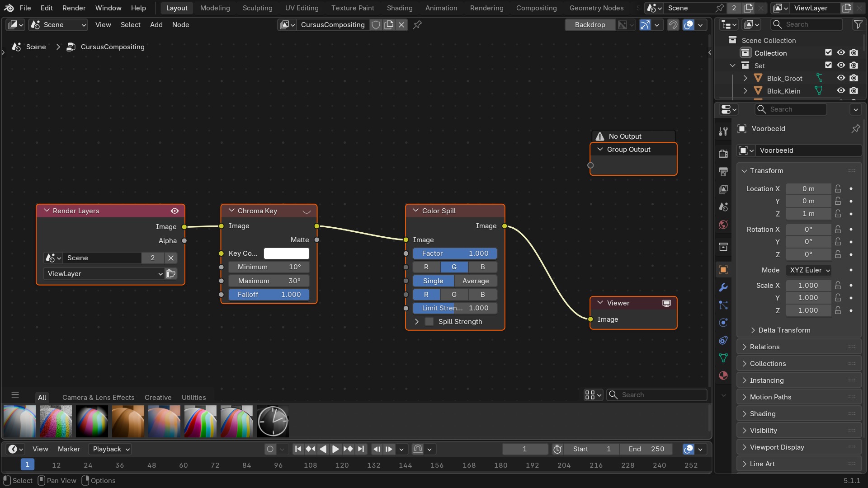Image resolution: width=868 pixels, height=488 pixels.
Task: Click the clock asset thumbnail
Action: click(x=273, y=422)
